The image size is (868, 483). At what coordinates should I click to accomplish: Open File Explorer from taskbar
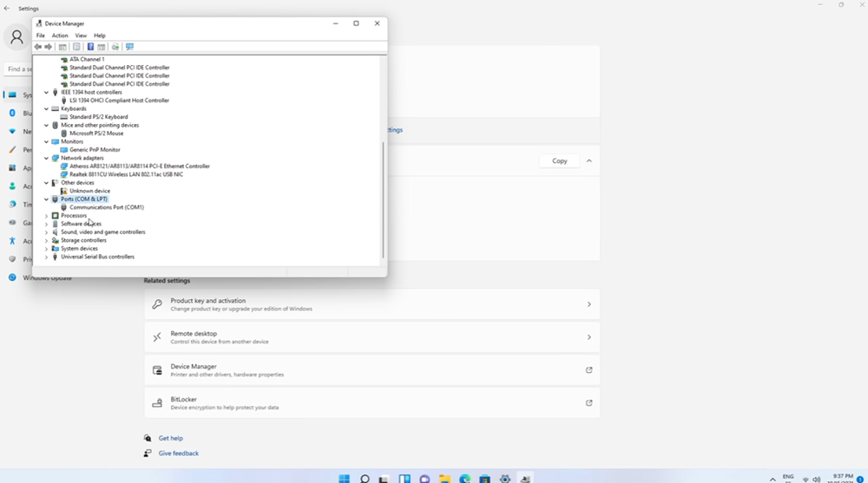coord(444,479)
